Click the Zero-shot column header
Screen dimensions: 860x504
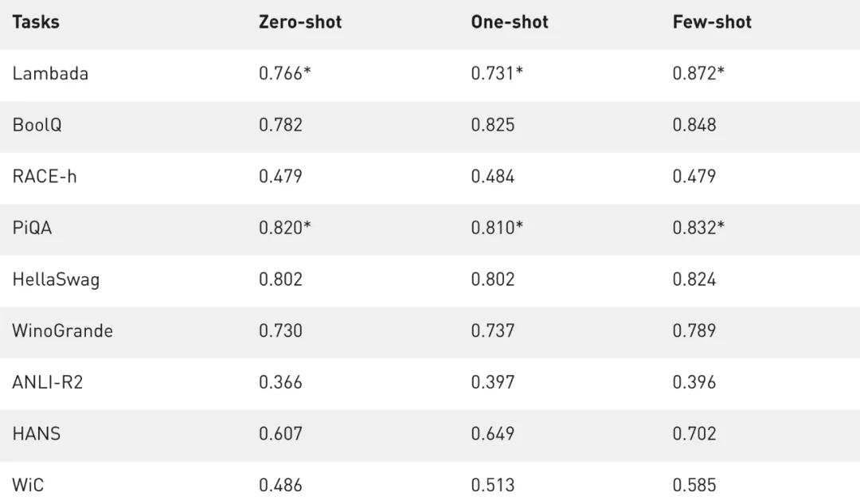300,21
